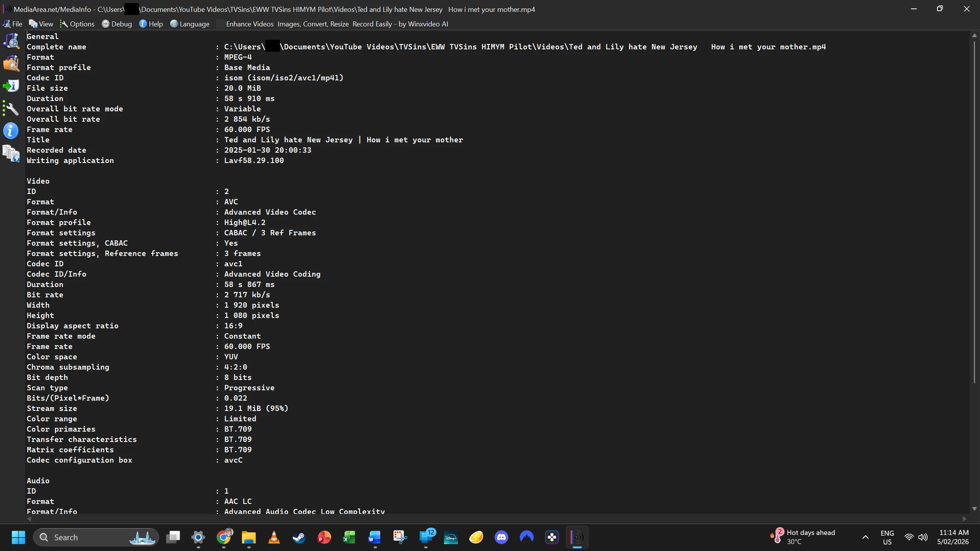This screenshot has height=551, width=980.
Task: Click the blue About info icon
Action: [x=11, y=131]
